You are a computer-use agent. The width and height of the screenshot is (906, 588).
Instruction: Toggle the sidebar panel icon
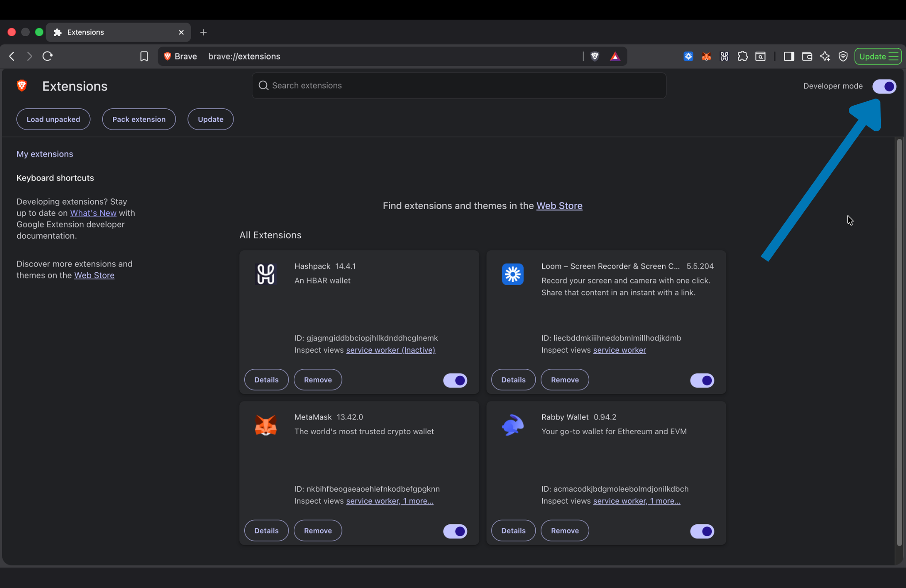[x=789, y=56]
